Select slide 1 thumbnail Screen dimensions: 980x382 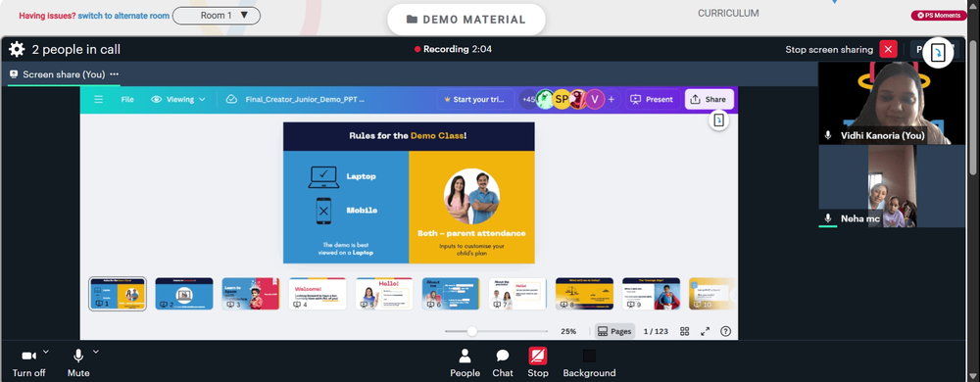click(x=118, y=294)
